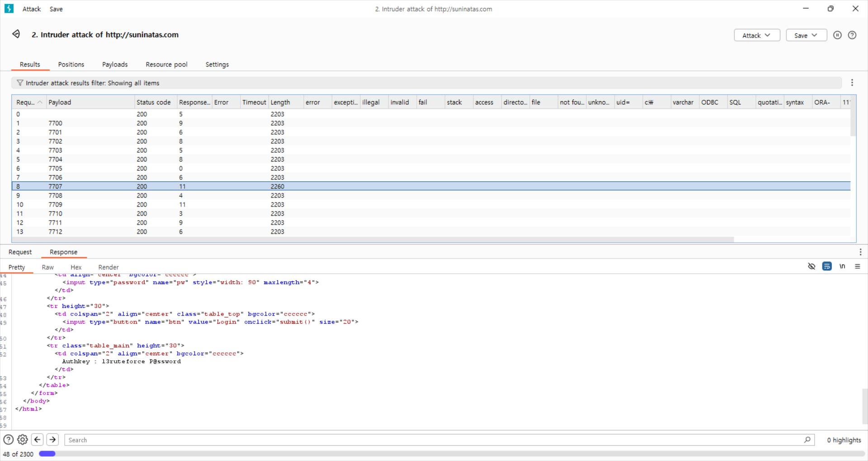This screenshot has height=461, width=868.
Task: Select the Response tab
Action: click(x=63, y=252)
